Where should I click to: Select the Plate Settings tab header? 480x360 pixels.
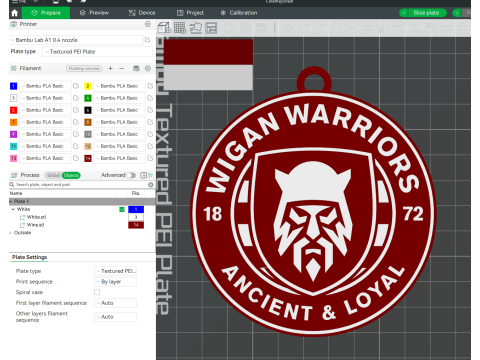pos(29,257)
